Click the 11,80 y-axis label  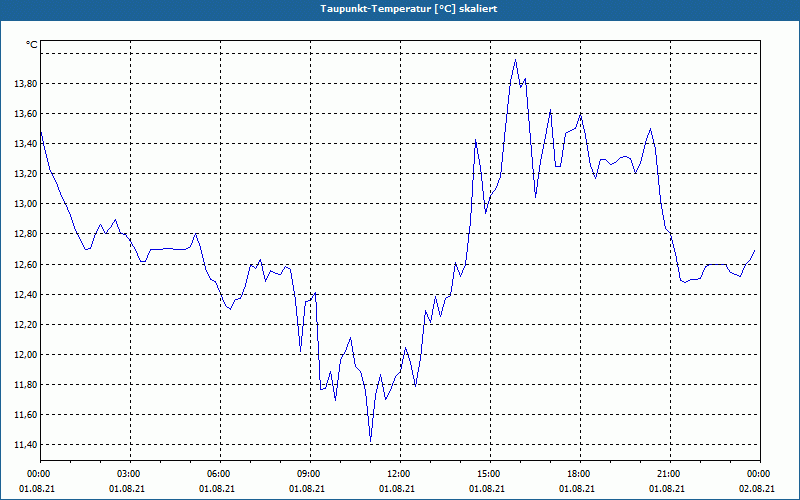click(x=26, y=385)
